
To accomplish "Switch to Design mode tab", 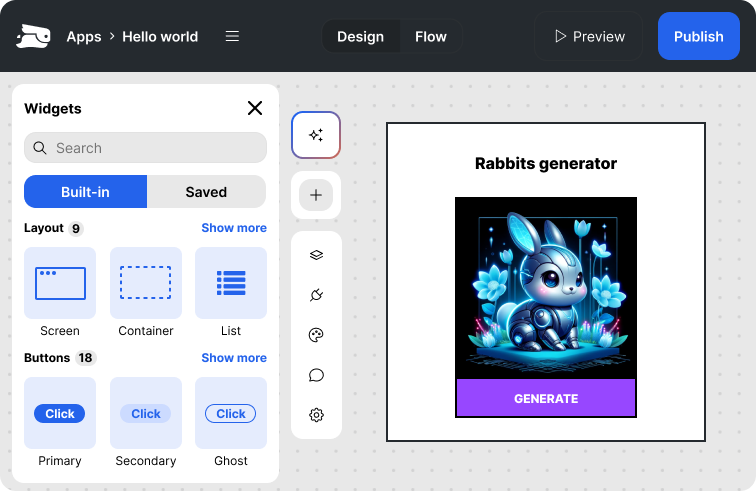I will tap(360, 36).
